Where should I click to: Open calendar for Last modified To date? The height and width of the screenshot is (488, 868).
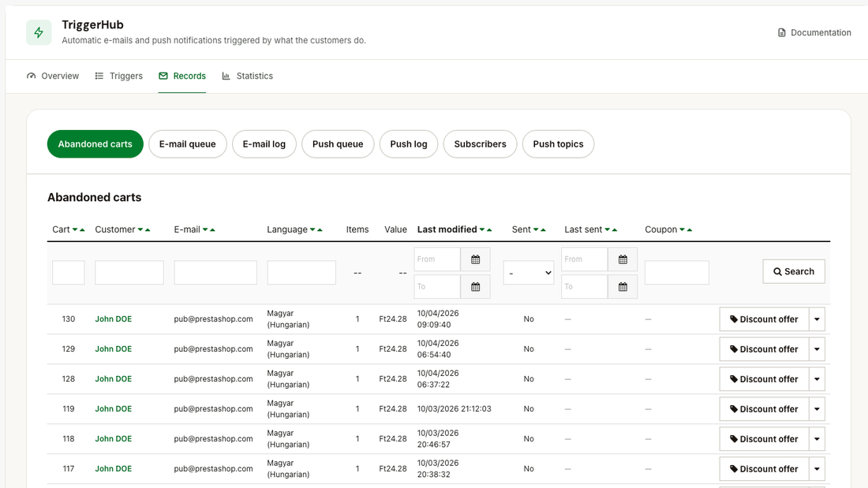pos(476,287)
